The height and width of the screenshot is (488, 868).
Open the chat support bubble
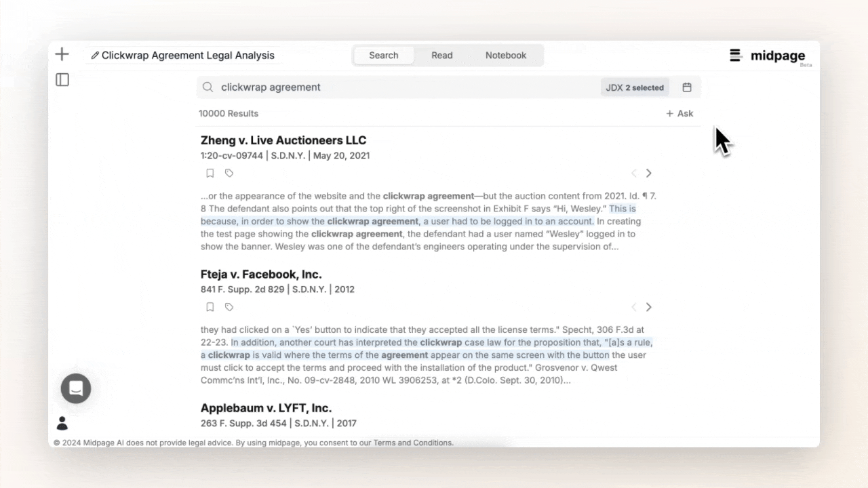click(x=76, y=388)
